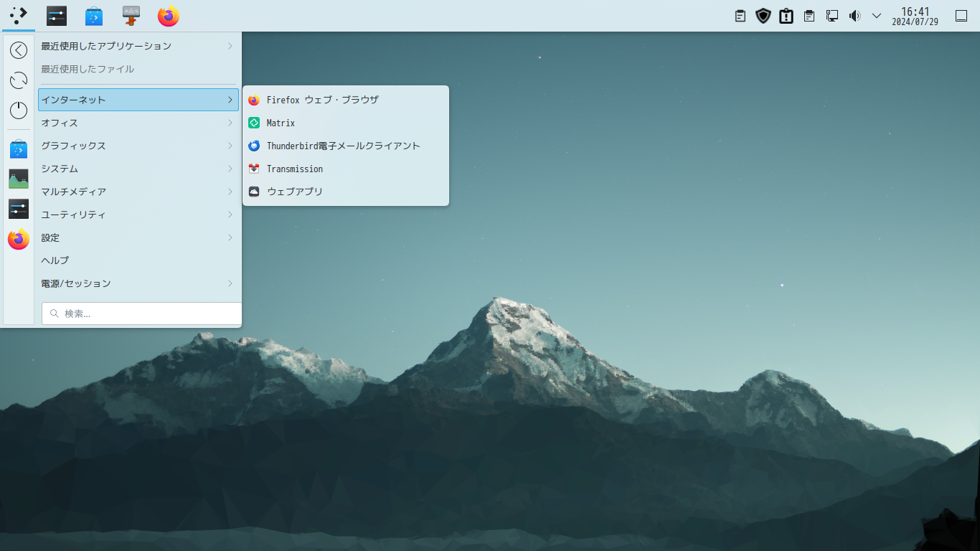The image size is (980, 551).
Task: Expand the システム category
Action: pyautogui.click(x=138, y=169)
